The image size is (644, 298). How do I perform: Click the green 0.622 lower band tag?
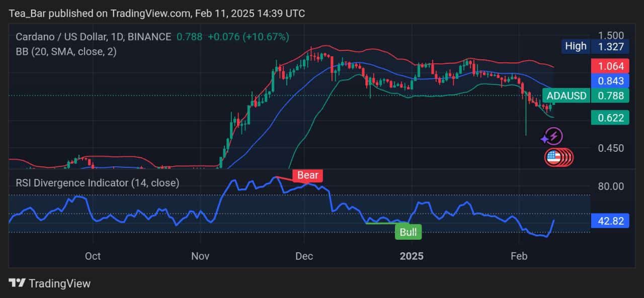[610, 118]
